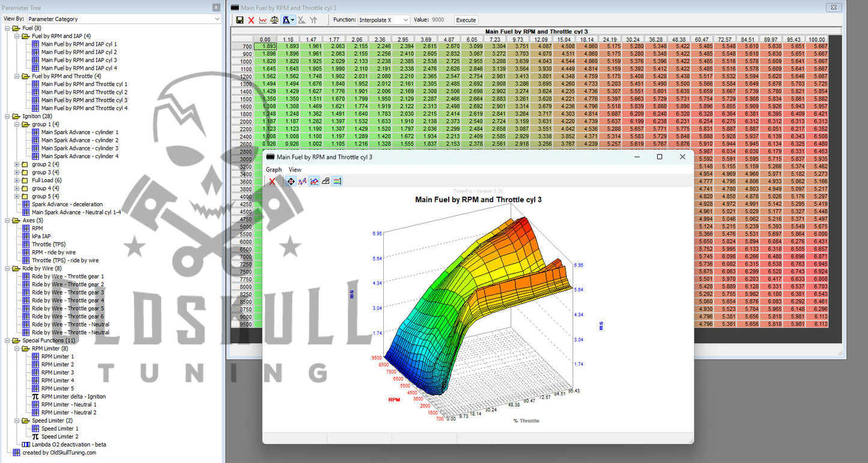Open the View menu in graph window
Screen dimensions: 868x463
pos(295,170)
